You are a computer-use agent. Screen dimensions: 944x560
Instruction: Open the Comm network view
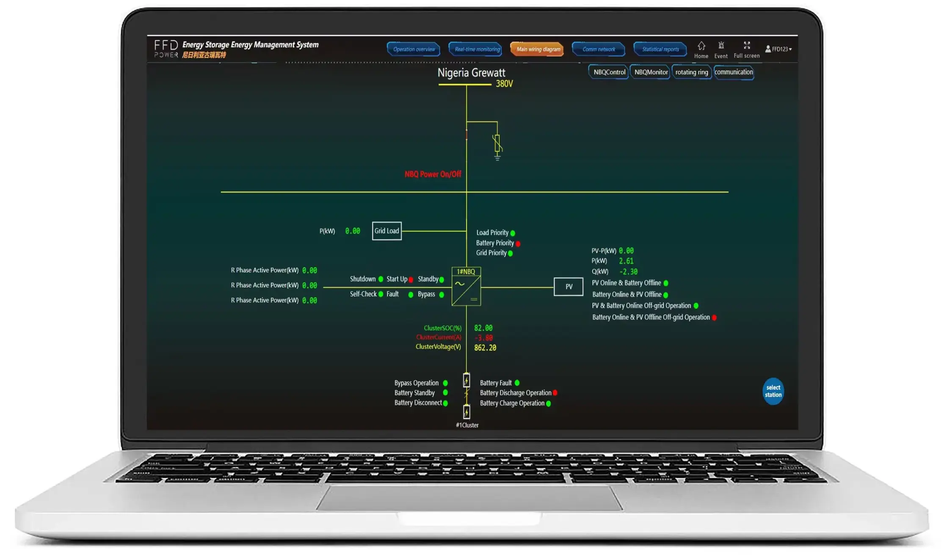tap(598, 49)
